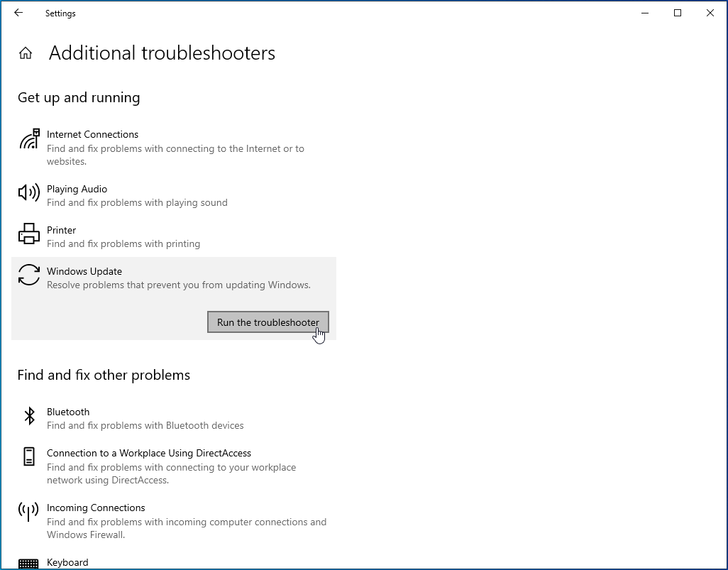
Task: Click 'Find and fix problems with playing sound'
Action: coord(137,202)
